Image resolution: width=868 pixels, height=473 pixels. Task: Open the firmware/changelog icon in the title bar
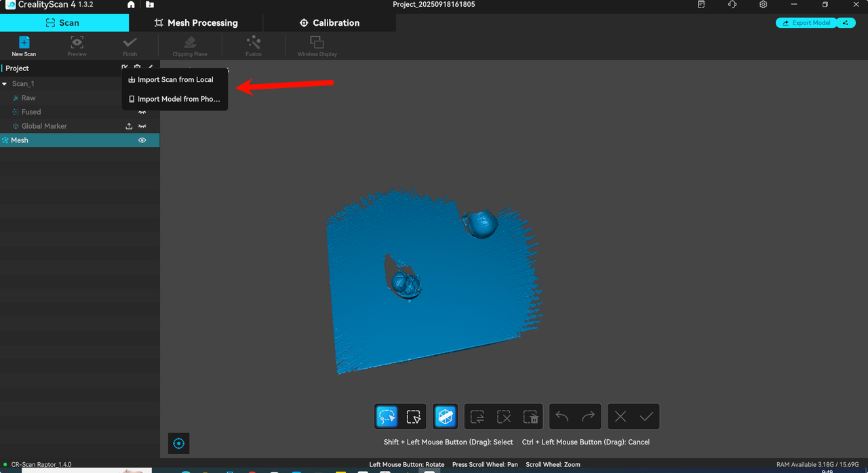(702, 5)
